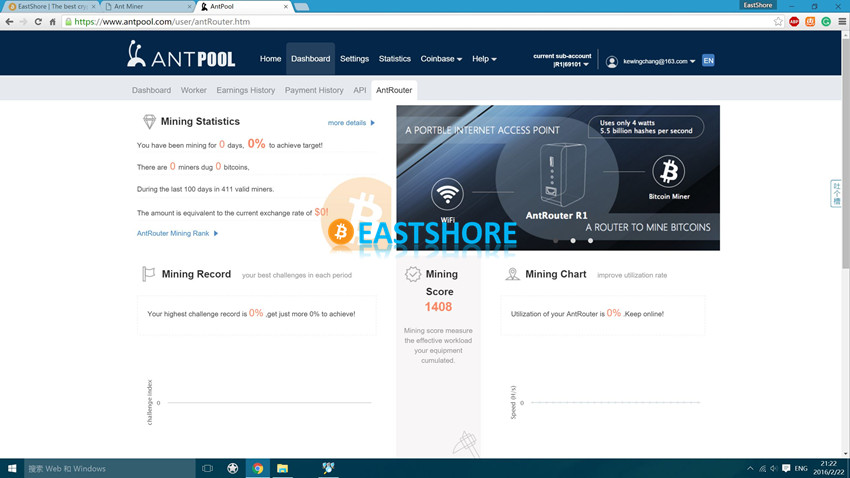Click the feedback side tab on right edge
This screenshot has height=478, width=850.
[836, 193]
